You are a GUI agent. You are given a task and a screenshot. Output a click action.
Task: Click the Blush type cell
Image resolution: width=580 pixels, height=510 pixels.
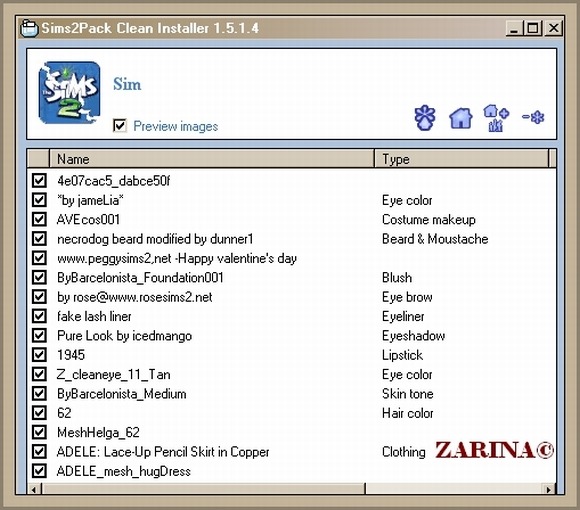pos(397,277)
